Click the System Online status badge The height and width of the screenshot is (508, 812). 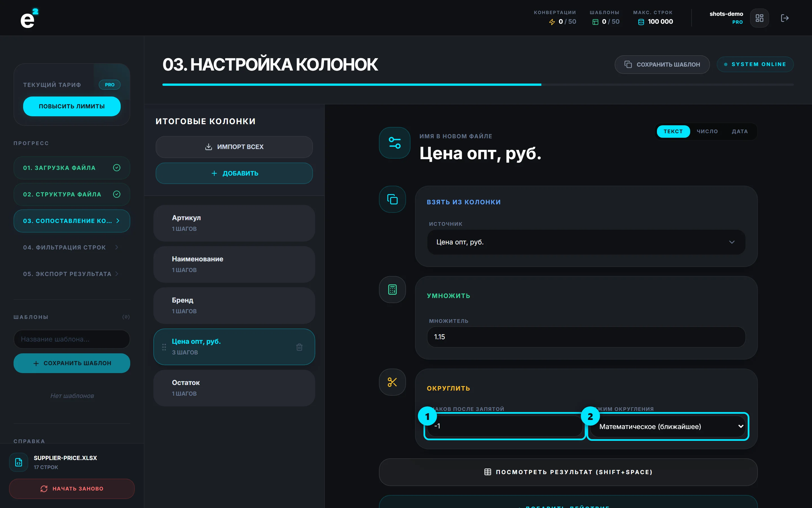pos(755,65)
